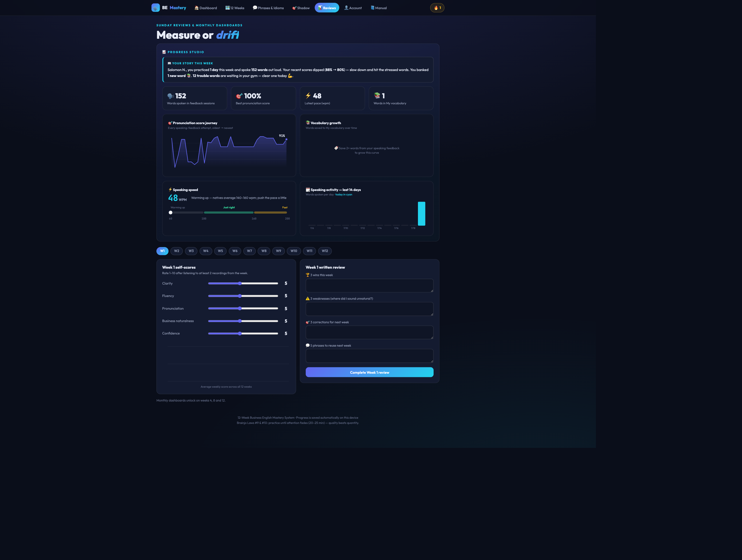
Task: Click the book icon beside Manual
Action: (x=372, y=8)
